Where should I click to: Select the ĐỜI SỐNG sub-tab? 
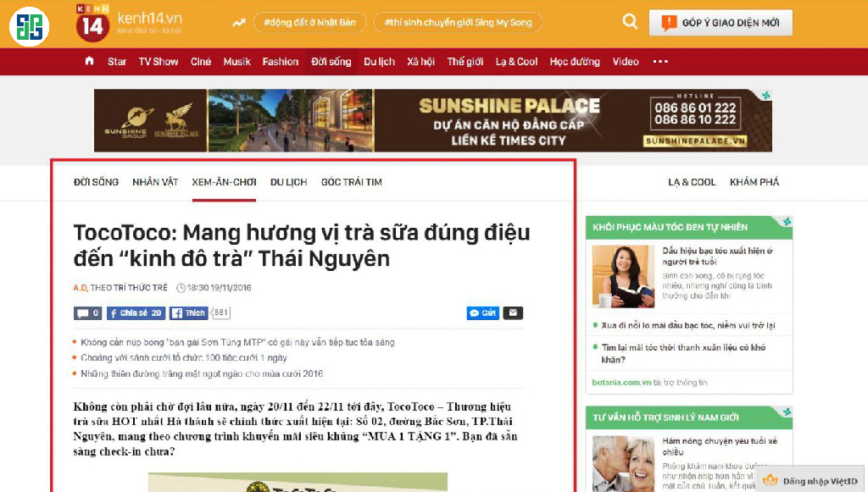(x=96, y=182)
